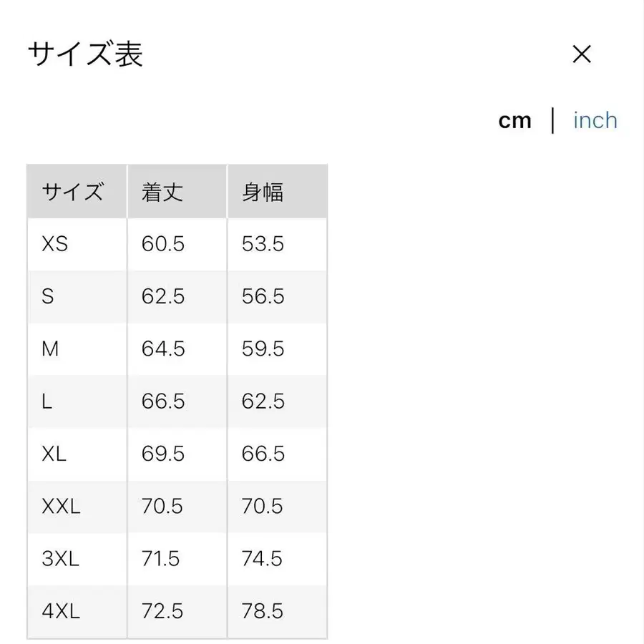This screenshot has height=644, width=644.
Task: Switch measurement units to cm
Action: coord(514,120)
